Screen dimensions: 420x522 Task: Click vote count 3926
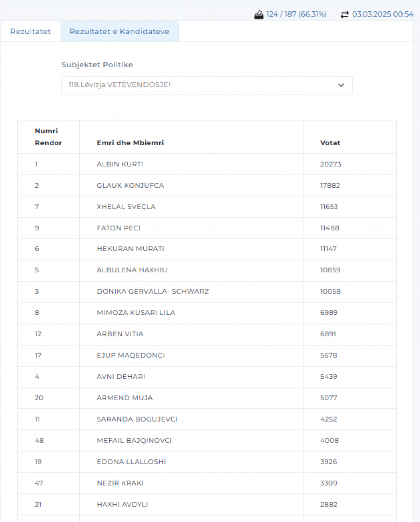329,462
